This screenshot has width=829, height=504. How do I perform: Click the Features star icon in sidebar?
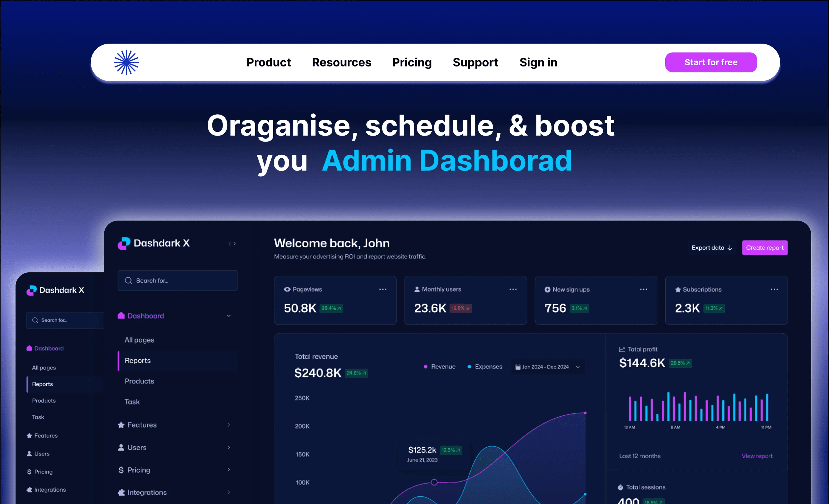coord(121,425)
